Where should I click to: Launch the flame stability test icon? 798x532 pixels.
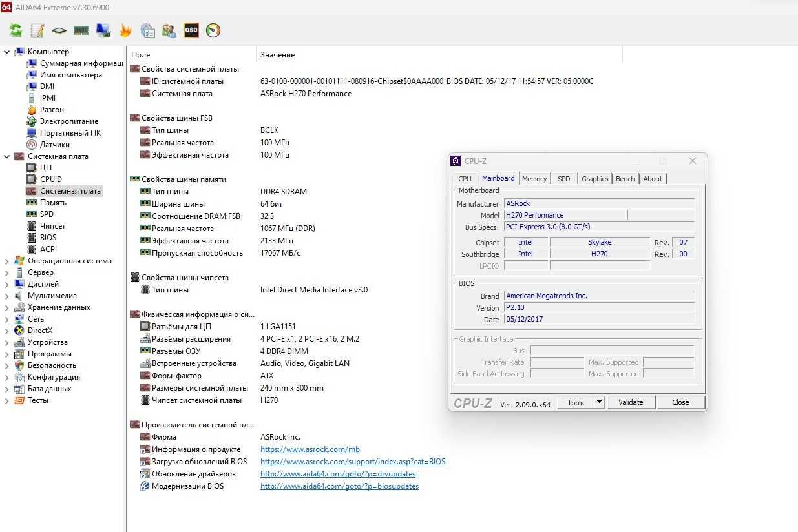125,30
